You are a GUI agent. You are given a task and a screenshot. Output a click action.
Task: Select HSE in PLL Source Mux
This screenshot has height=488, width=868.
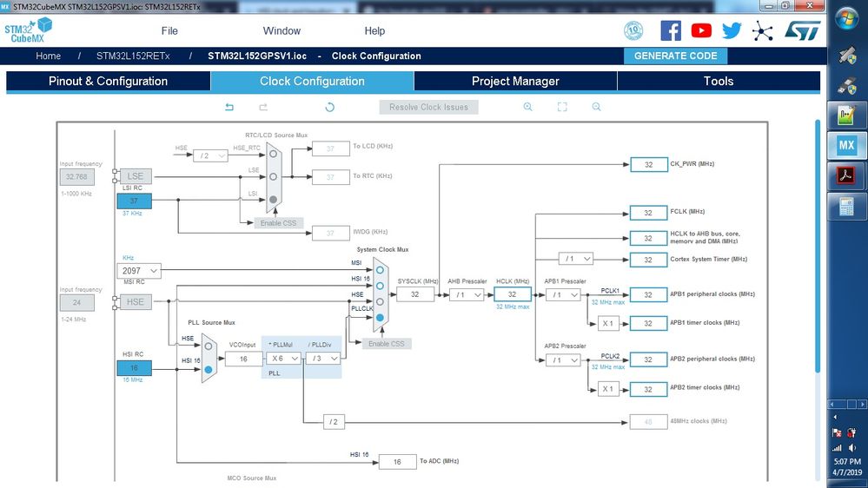(x=209, y=346)
